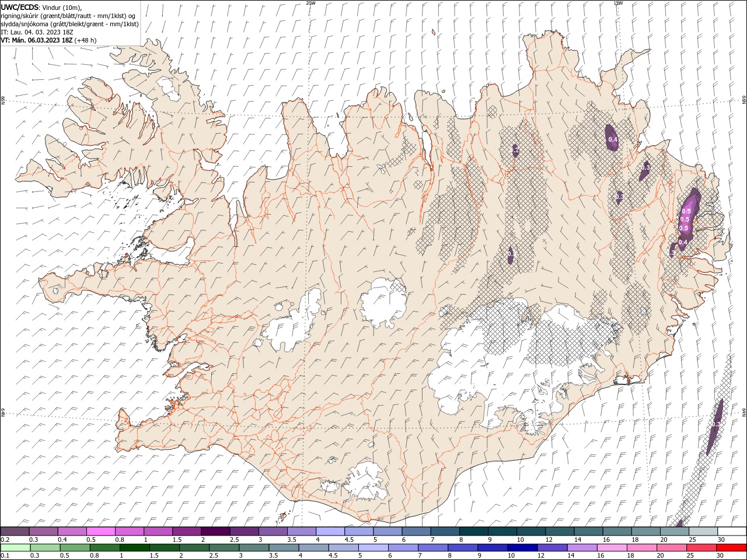Viewport: 747px width, 560px height.
Task: Select the bottom-row swatch starting at 4
Action: [313, 548]
